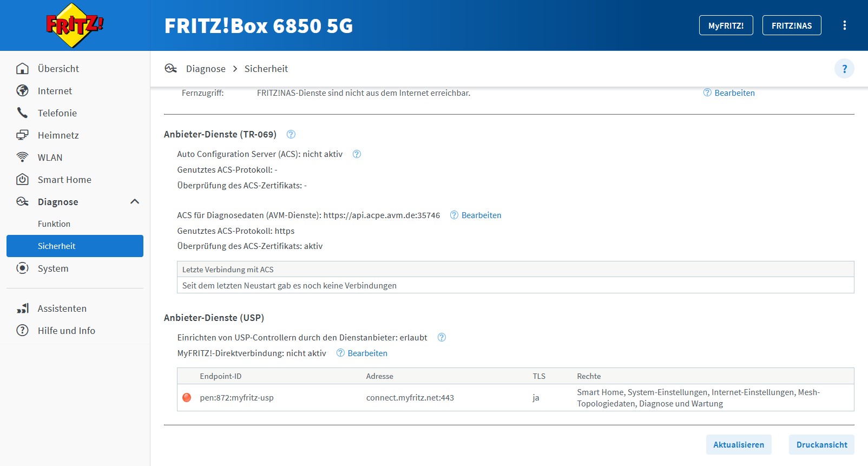Click red status indicator for pen:872:myfritz-usp
This screenshot has width=868, height=466.
click(x=187, y=398)
